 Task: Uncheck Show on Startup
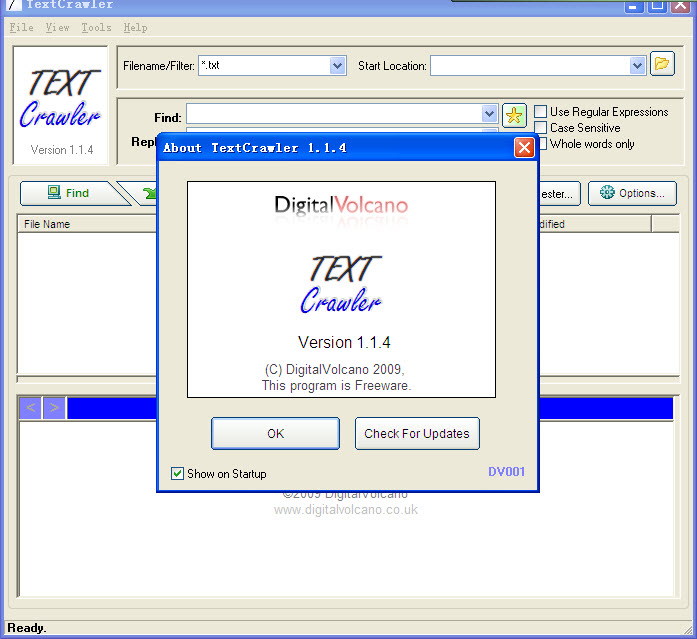pos(177,474)
